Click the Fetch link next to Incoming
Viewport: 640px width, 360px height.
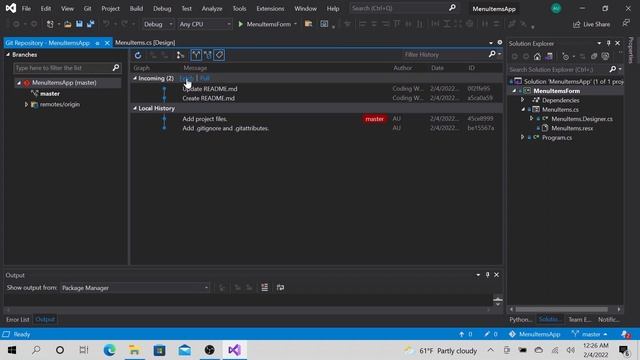click(187, 78)
